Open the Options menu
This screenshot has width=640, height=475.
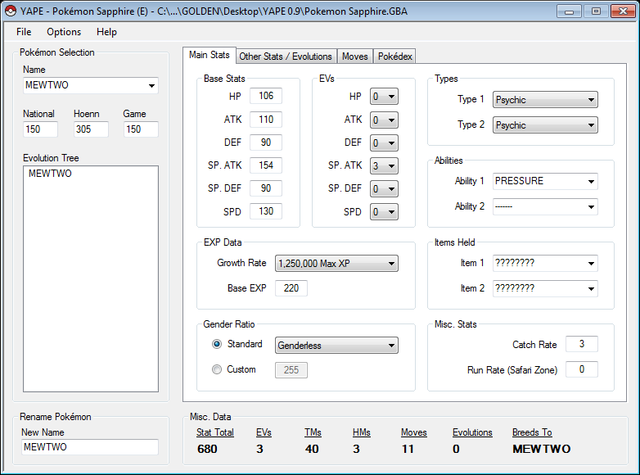pos(64,32)
